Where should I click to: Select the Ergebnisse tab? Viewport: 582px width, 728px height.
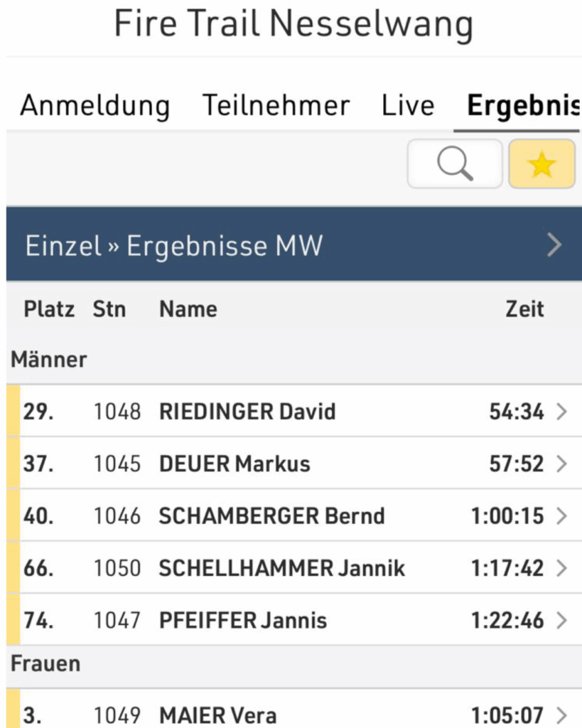522,106
